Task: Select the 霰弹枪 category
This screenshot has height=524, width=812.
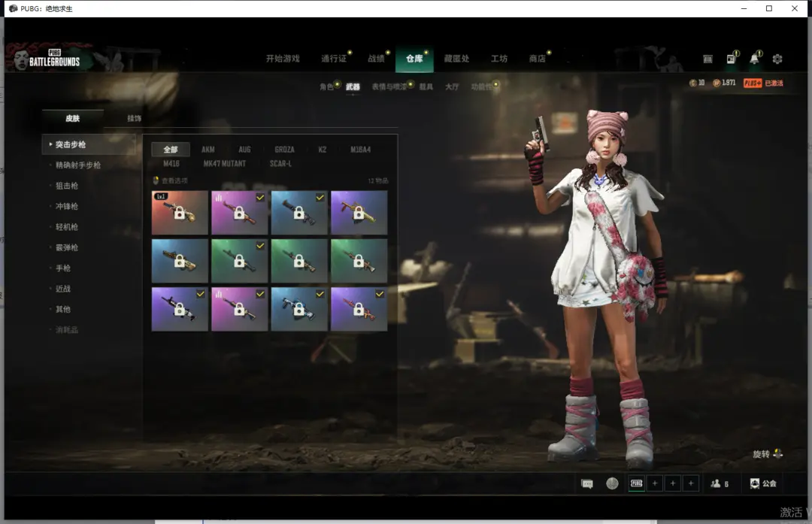Action: tap(67, 247)
